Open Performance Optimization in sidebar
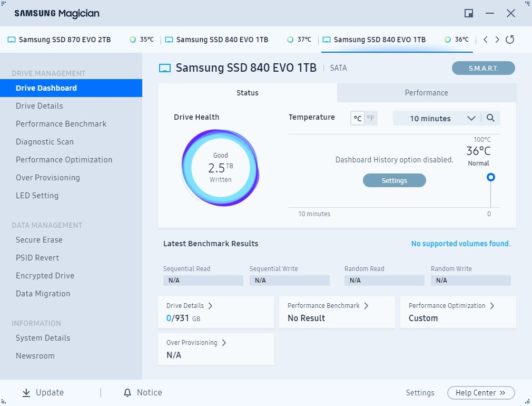Viewport: 532px width, 406px height. tap(71, 160)
